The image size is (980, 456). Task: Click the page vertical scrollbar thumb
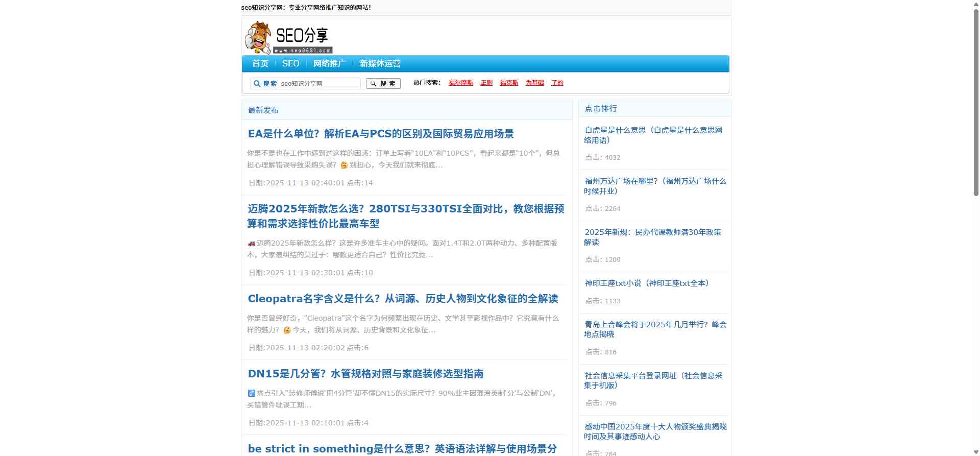point(976,102)
